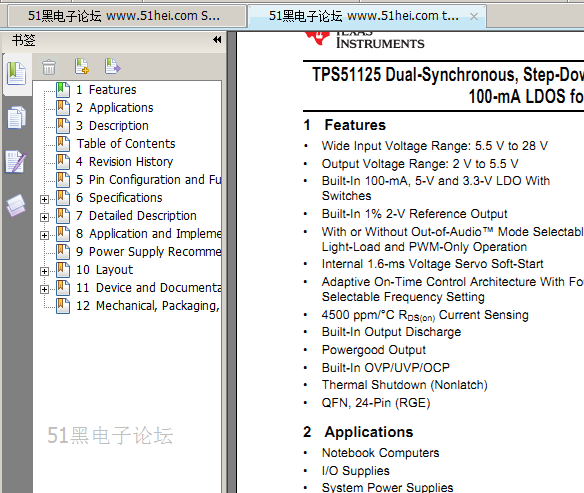Click 'Powergood Output' line
Image resolution: width=584 pixels, height=493 pixels.
pos(374,350)
